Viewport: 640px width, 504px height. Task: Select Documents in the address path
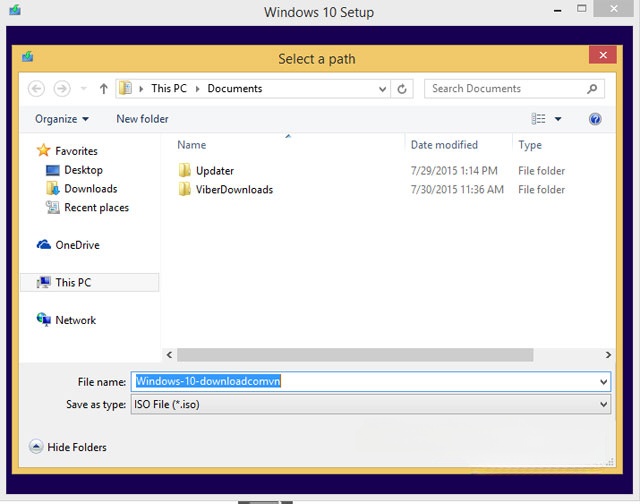[x=235, y=89]
